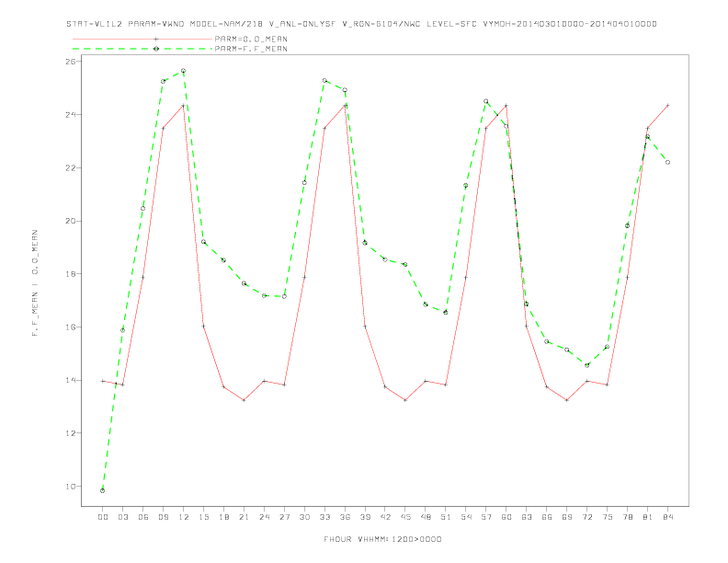The height and width of the screenshot is (563, 728).
Task: Click x-axis tick label 51
Action: pyautogui.click(x=446, y=517)
